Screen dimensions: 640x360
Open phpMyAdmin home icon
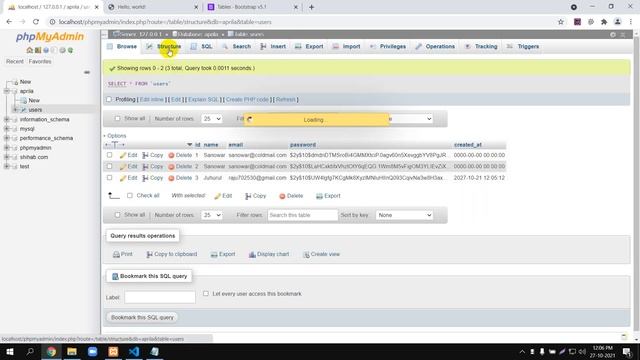coord(29,50)
